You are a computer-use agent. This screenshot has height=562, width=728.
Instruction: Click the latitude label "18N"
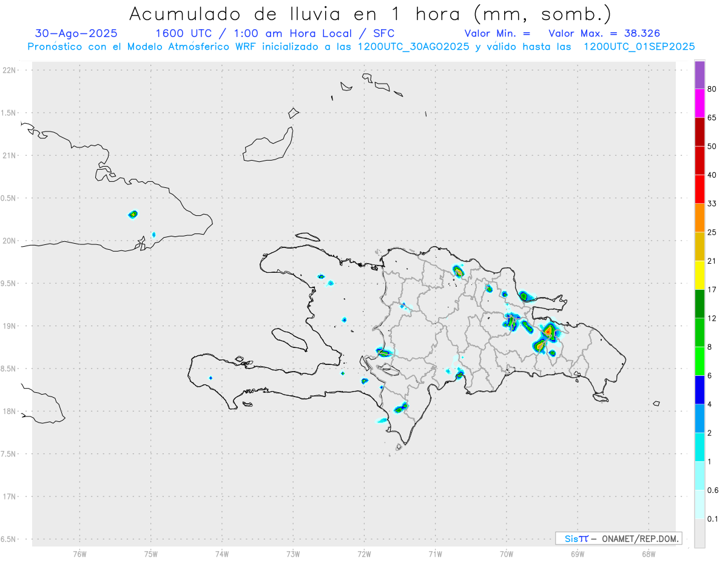coord(9,412)
